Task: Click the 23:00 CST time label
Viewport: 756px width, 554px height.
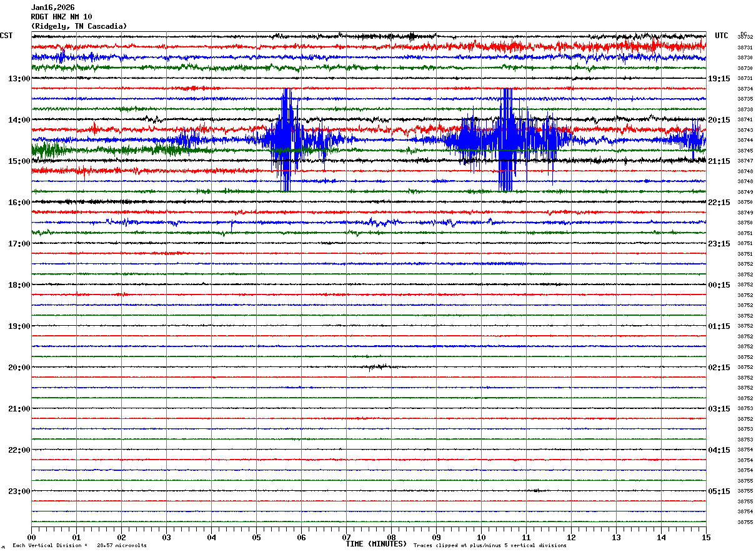Action: tap(19, 491)
